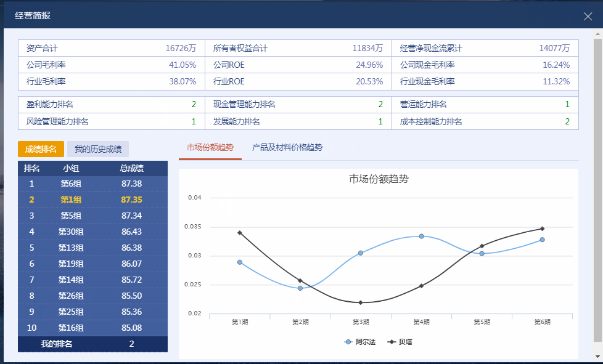
Task: Click 所有者权益合计 value 11834万
Action: coord(367,49)
